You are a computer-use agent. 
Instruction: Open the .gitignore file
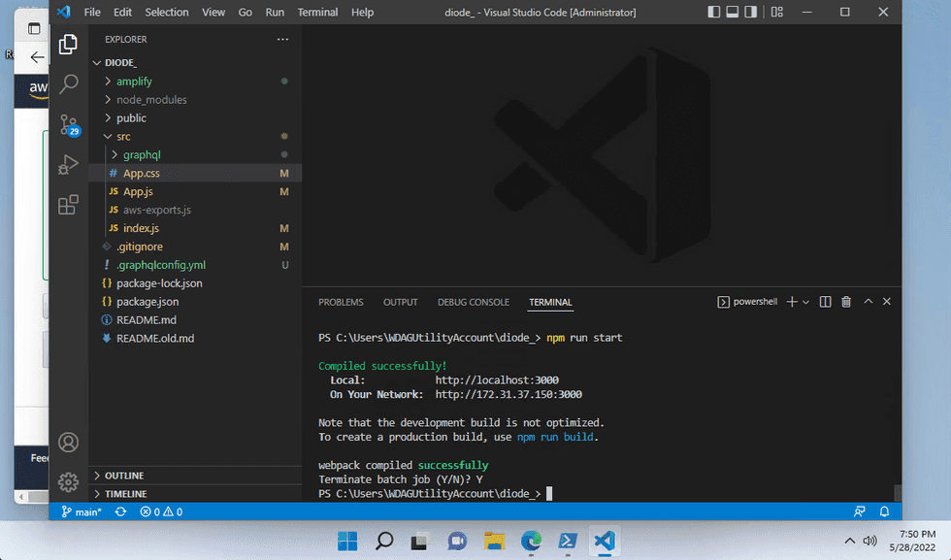[x=195, y=247]
